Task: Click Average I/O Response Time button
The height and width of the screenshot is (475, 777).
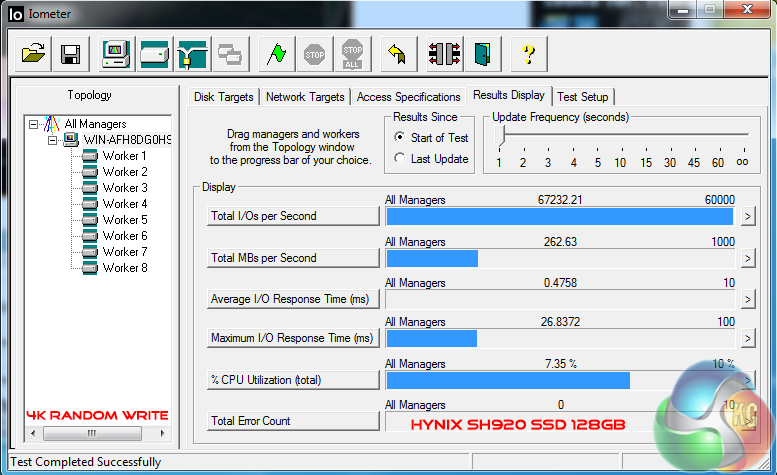Action: (293, 299)
